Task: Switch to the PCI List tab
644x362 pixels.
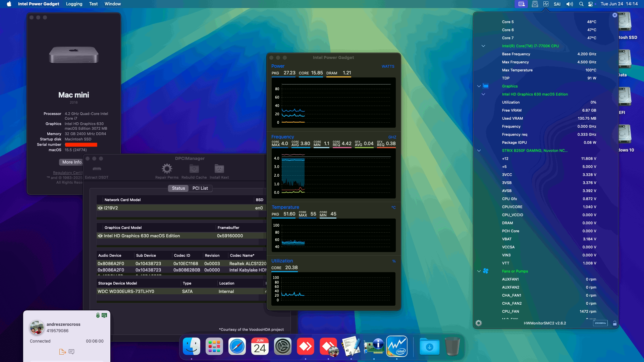Action: (200, 188)
